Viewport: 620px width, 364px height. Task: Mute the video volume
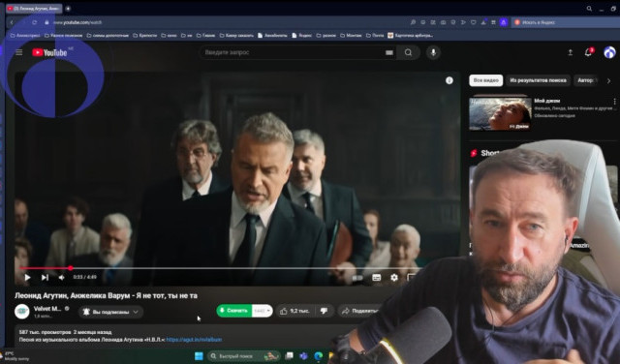[62, 278]
